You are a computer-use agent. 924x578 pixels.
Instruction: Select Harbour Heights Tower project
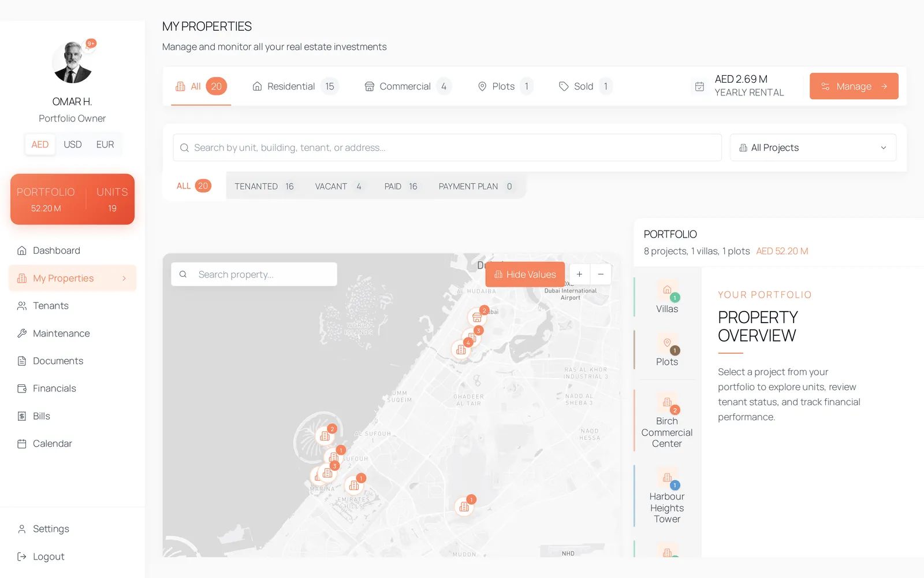click(x=667, y=496)
